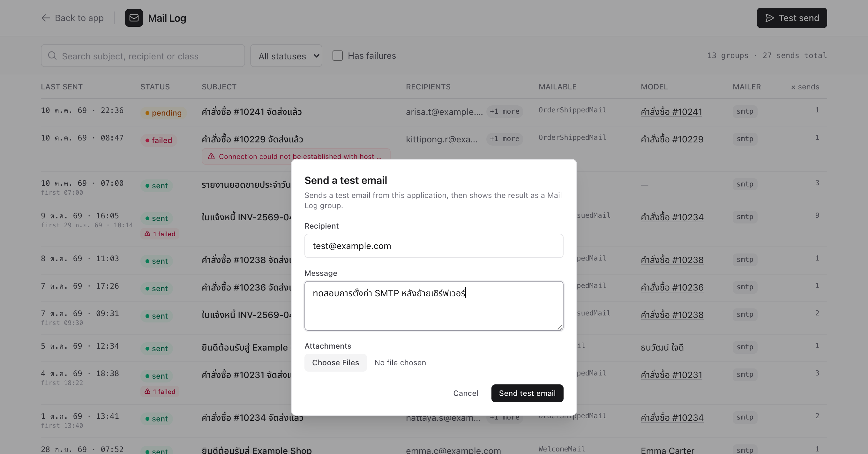This screenshot has height=454, width=868.
Task: Click the Mail Log envelope icon
Action: click(134, 18)
